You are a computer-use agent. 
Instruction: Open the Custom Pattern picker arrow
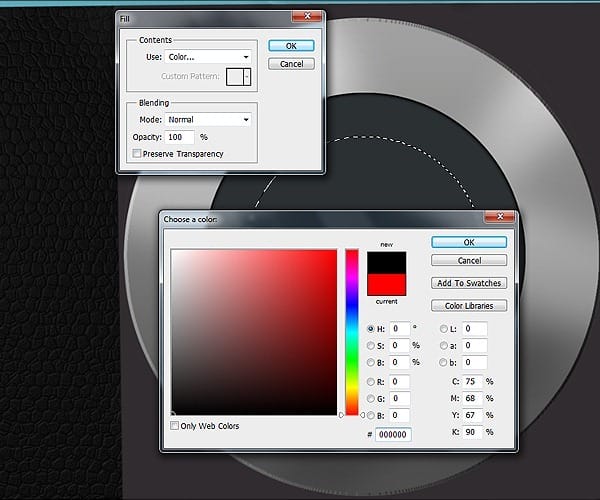click(x=247, y=77)
